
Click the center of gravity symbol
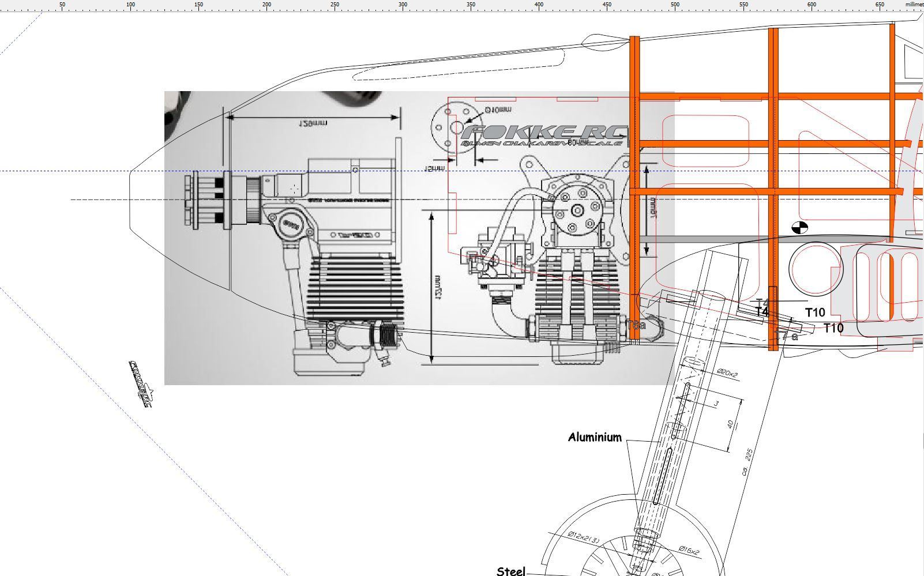tap(799, 228)
